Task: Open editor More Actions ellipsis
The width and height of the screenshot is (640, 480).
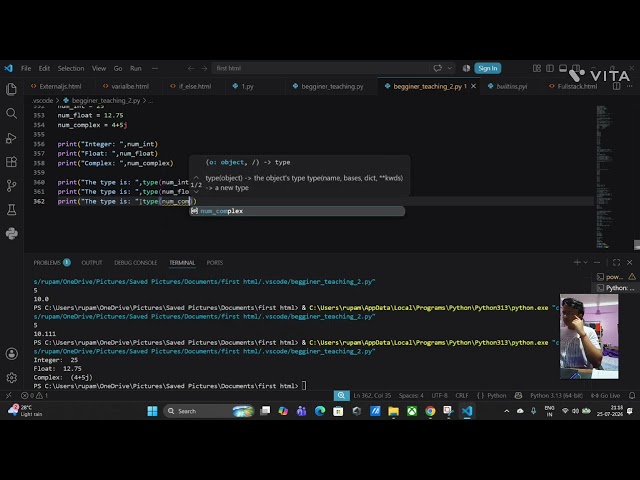Action: (630, 86)
